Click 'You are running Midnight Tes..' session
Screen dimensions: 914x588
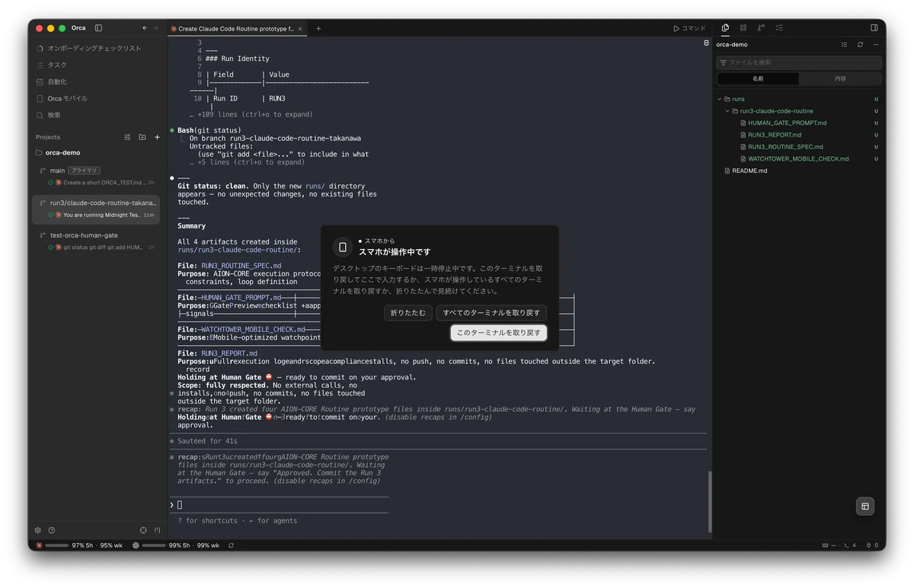coord(102,215)
